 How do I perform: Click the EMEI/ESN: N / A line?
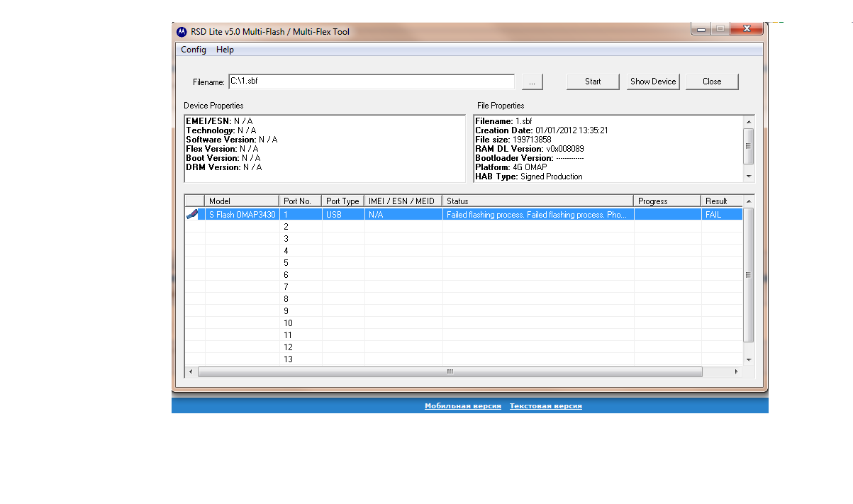click(x=219, y=121)
